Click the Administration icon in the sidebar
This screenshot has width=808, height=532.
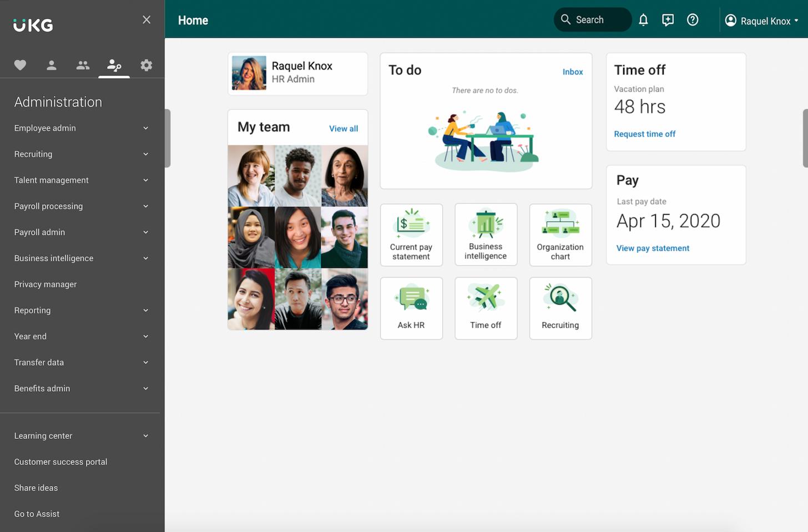tap(114, 65)
